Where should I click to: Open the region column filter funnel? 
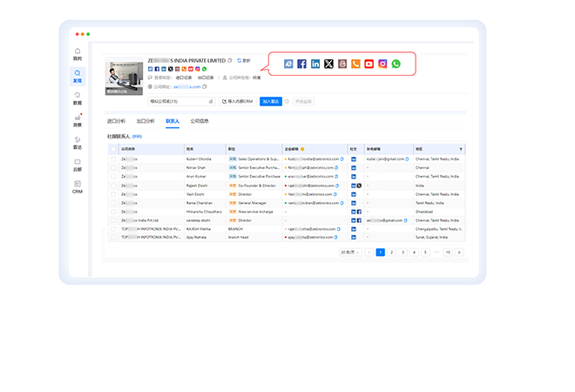461,149
